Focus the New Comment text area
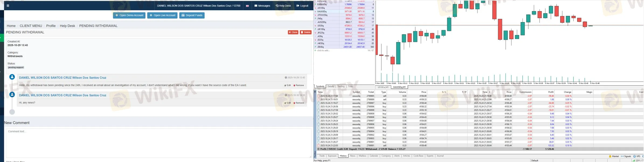Viewport: 644px width, 162px height. (159, 143)
